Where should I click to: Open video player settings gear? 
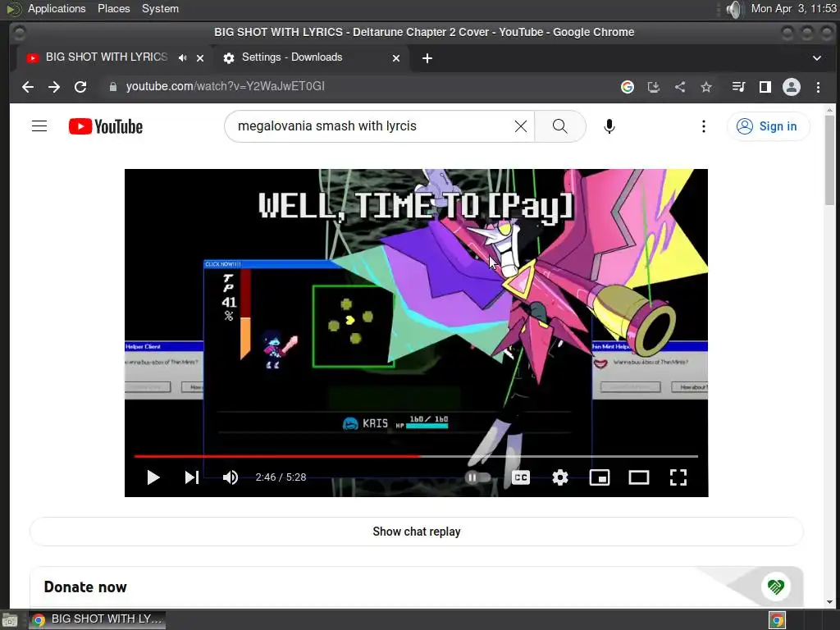tap(560, 477)
